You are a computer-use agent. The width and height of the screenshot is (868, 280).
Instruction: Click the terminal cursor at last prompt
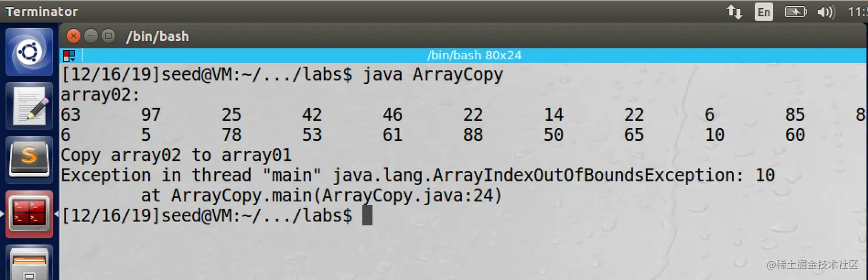tap(367, 216)
